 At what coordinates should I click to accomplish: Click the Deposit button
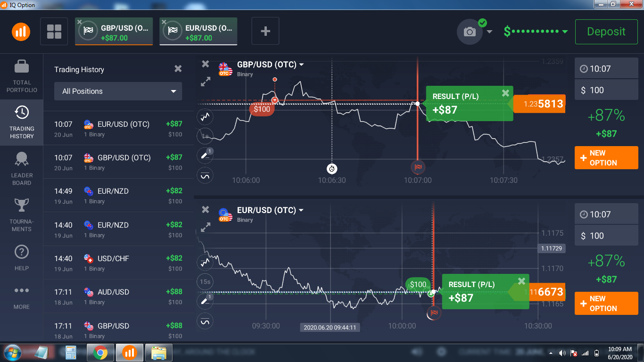click(x=606, y=32)
